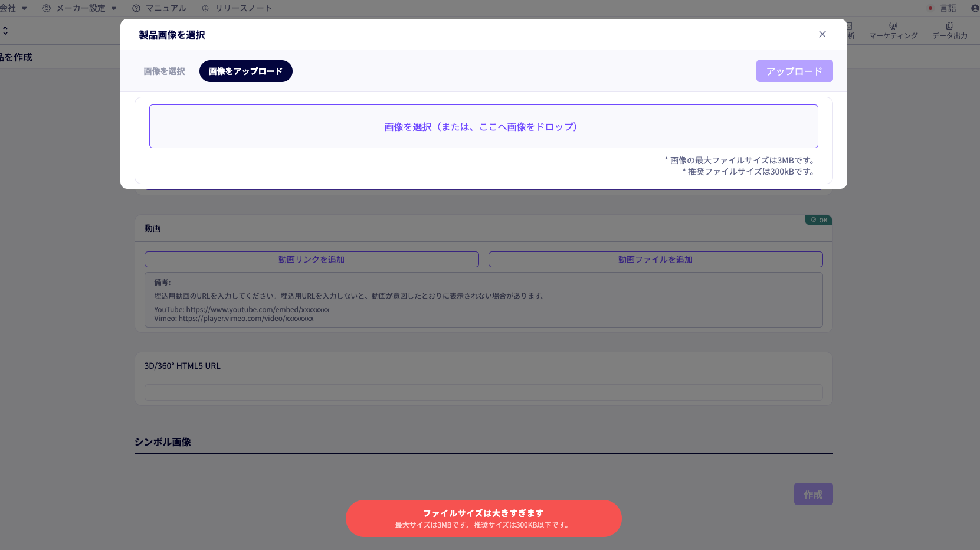Click the 推奨ファイルサイズは300kBです note

pos(749,172)
